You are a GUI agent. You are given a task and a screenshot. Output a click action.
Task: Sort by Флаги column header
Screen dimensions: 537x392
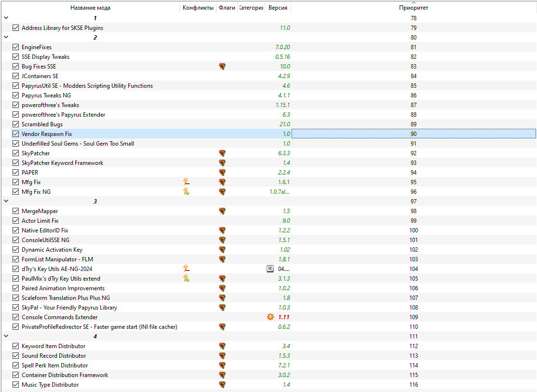click(227, 8)
